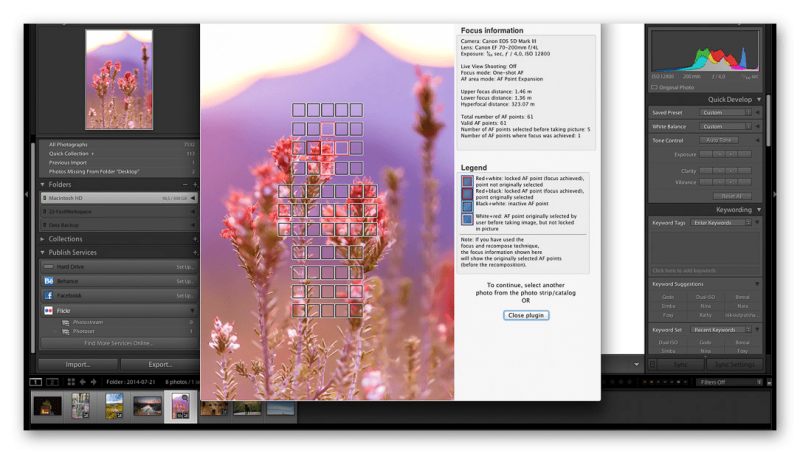Click the Close plugin button
Viewport: 800px width, 454px height.
tap(526, 315)
